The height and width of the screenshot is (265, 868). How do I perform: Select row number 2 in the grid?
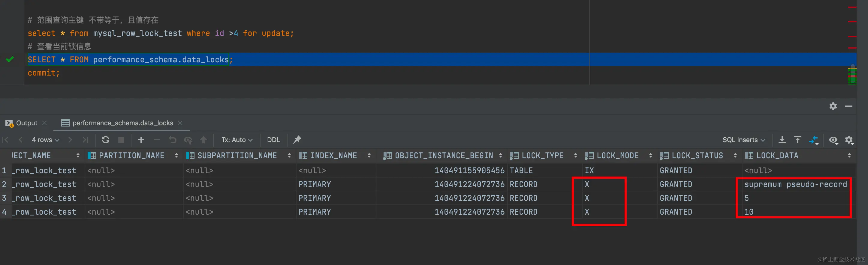(x=5, y=184)
